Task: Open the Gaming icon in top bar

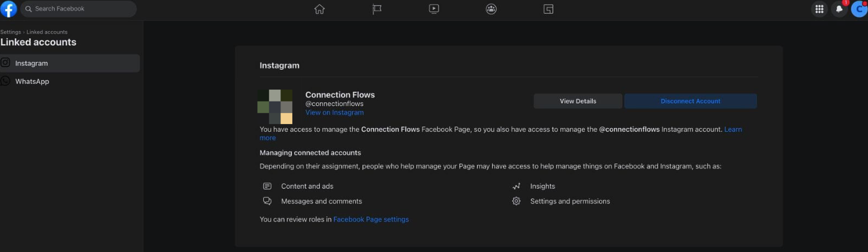Action: [549, 9]
